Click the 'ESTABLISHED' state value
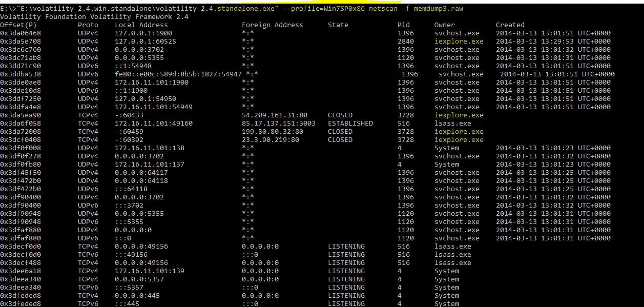 point(350,123)
